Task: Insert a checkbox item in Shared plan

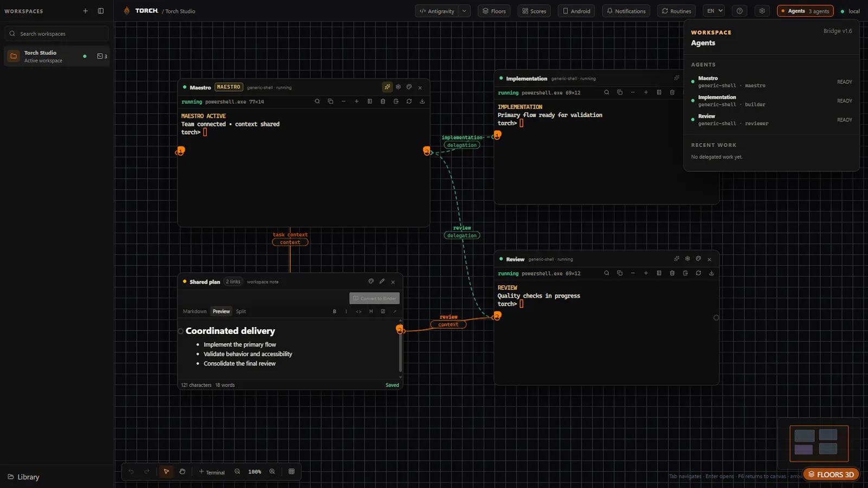Action: point(383,311)
